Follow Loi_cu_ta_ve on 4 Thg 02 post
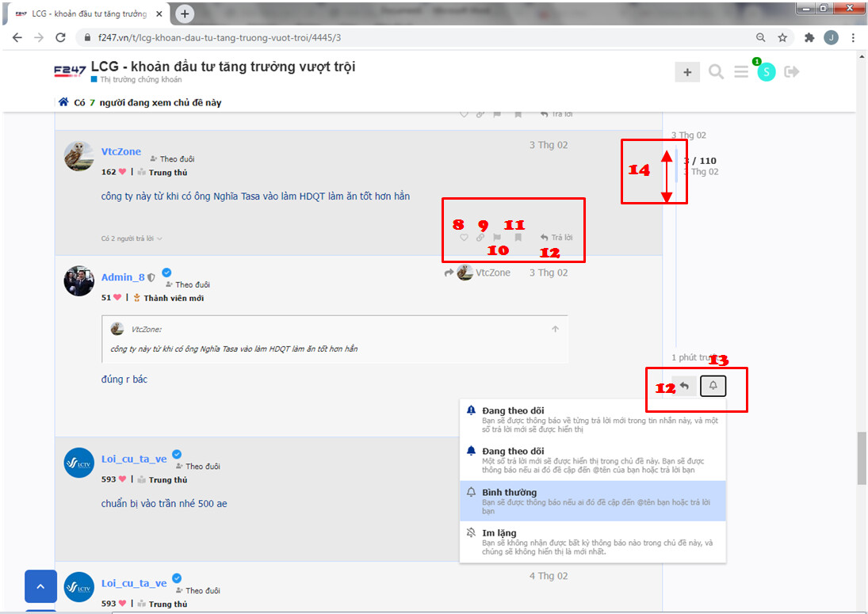The image size is (868, 614). (197, 590)
